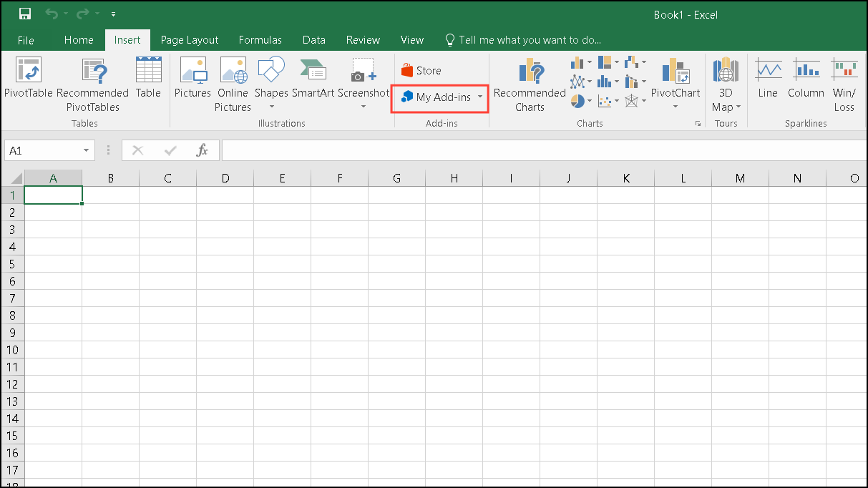Insert a combo chart
The width and height of the screenshot is (868, 488).
(631, 82)
